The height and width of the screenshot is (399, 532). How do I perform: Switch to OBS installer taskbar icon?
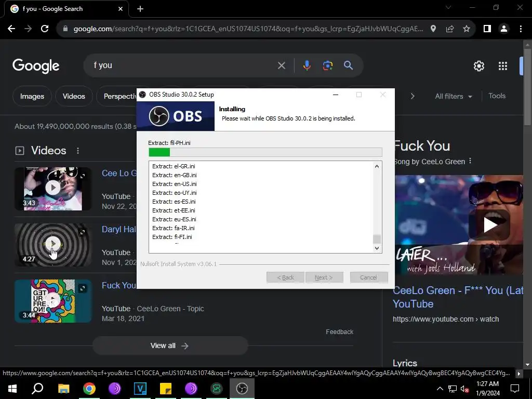pyautogui.click(x=242, y=389)
